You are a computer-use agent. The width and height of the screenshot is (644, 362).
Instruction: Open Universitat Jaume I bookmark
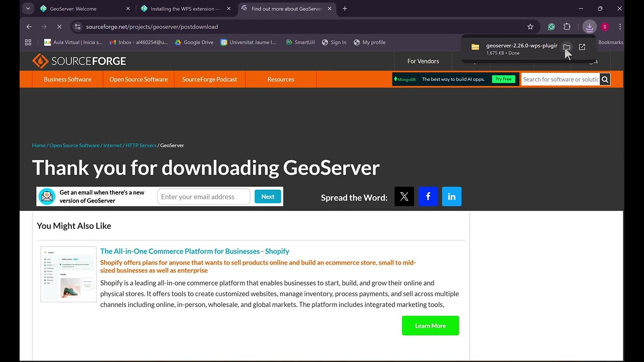[249, 42]
